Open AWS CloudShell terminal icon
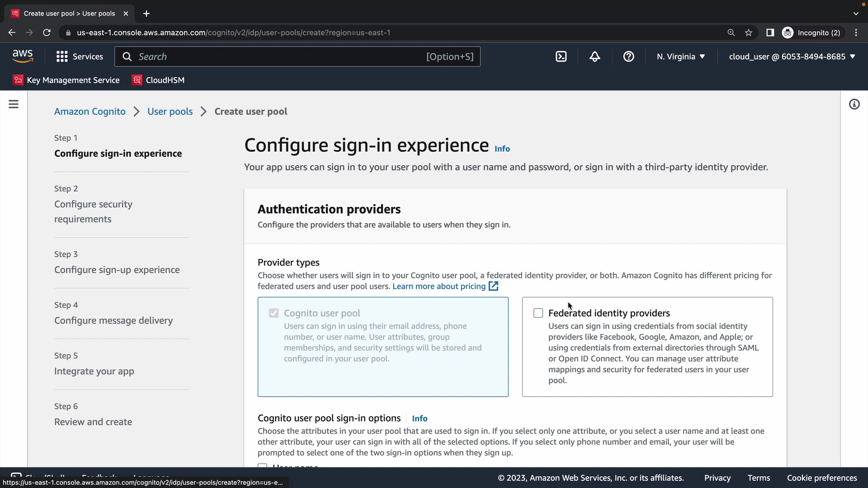 561,56
